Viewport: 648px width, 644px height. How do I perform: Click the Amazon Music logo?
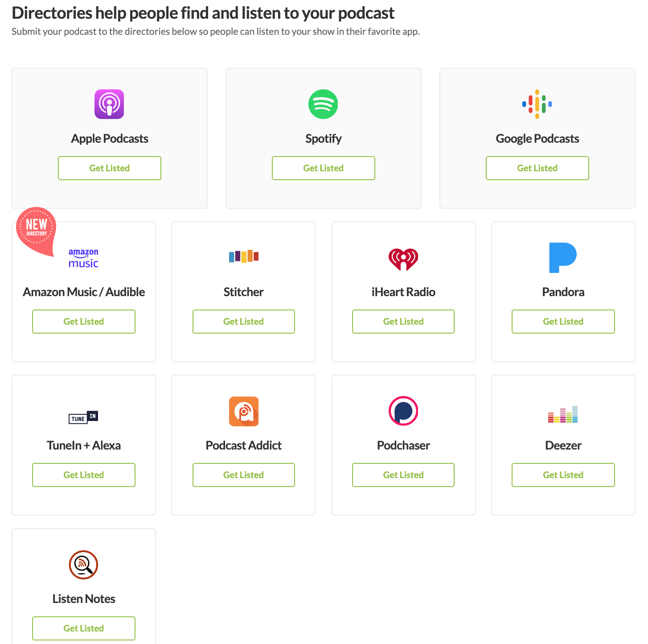coord(83,257)
